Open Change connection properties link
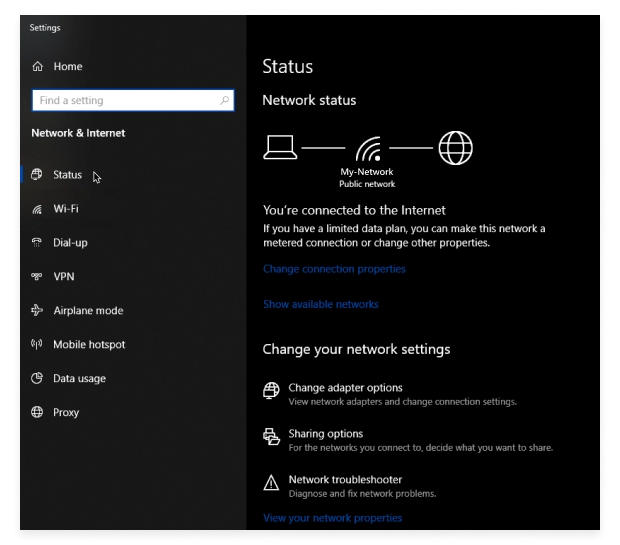The image size is (620, 545). coord(334,269)
